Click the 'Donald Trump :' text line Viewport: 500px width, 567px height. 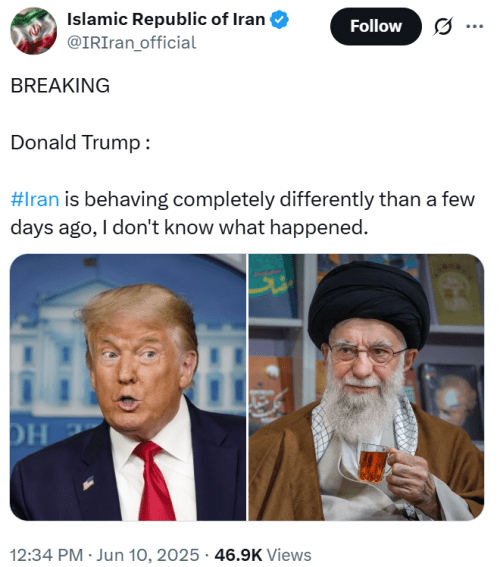point(80,142)
